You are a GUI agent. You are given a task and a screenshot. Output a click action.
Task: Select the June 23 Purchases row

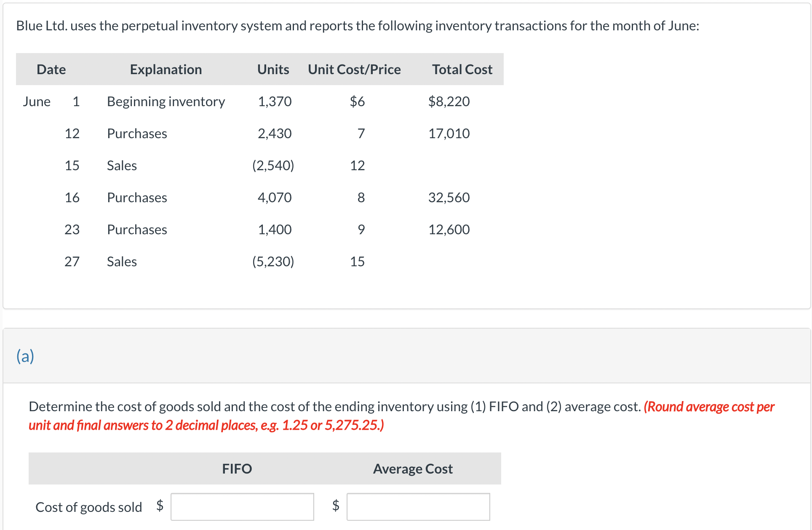click(x=137, y=229)
